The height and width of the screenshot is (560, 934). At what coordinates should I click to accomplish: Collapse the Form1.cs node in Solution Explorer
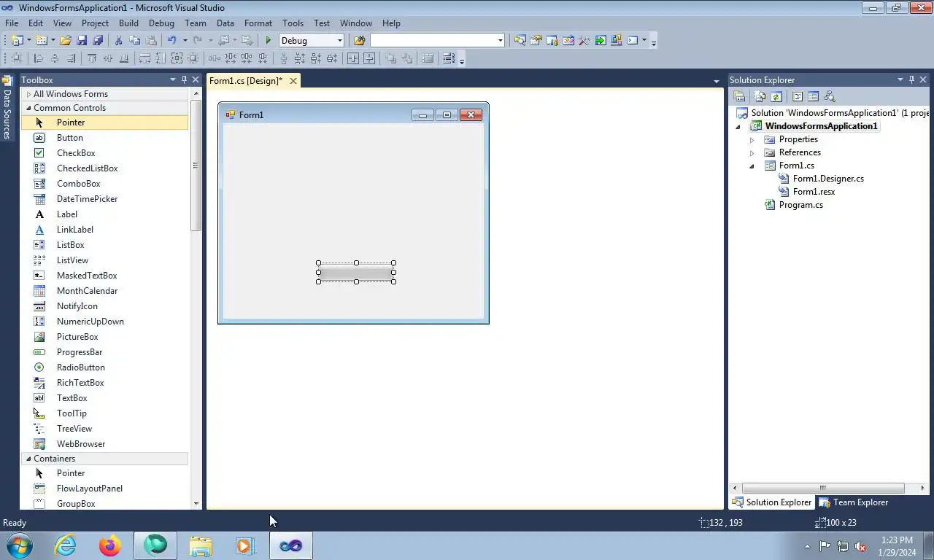(752, 166)
